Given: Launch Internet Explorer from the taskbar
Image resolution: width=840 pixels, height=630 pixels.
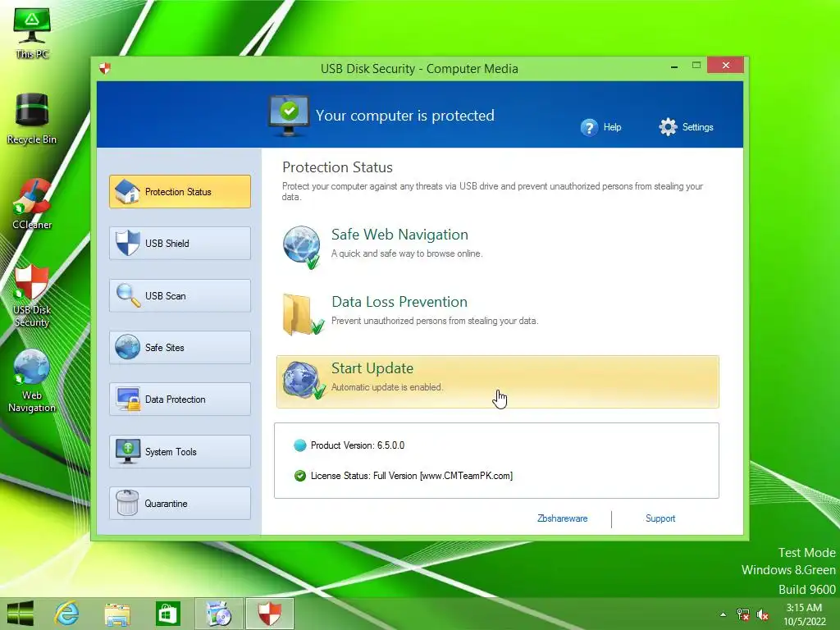Looking at the screenshot, I should click(67, 614).
